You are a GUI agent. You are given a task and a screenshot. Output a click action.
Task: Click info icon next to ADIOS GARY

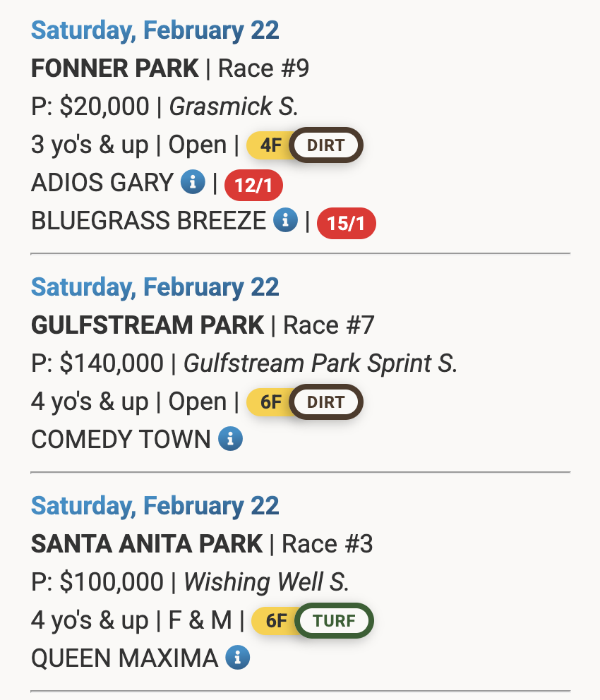pyautogui.click(x=193, y=183)
